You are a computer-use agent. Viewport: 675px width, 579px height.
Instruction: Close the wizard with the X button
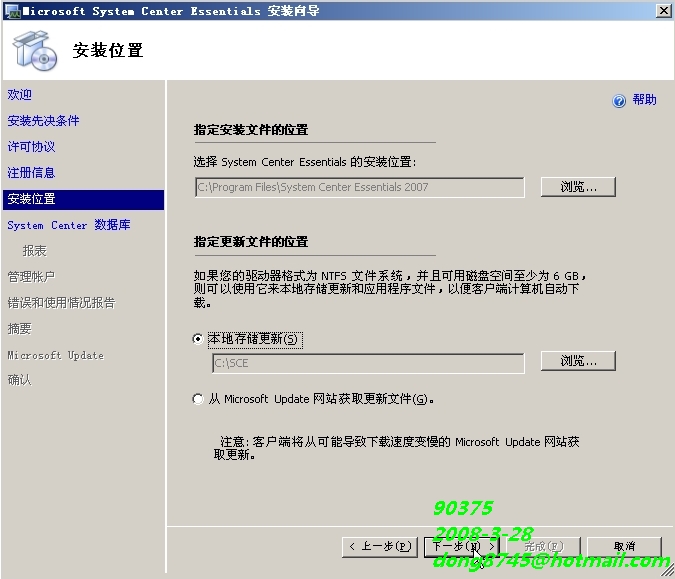[663, 11]
